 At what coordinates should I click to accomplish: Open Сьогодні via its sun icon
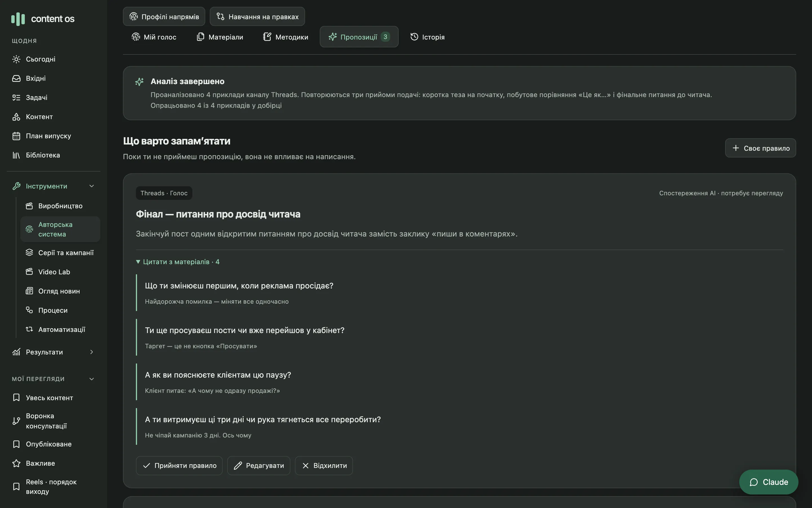pos(16,59)
